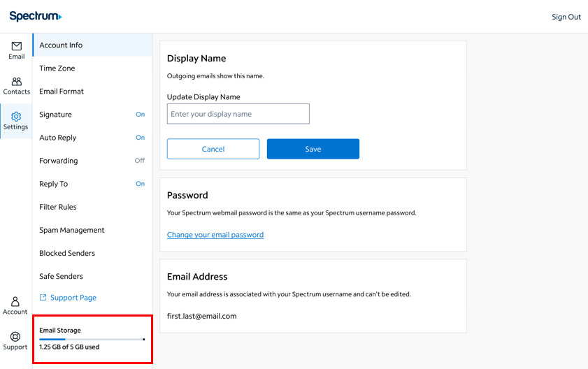The height and width of the screenshot is (369, 588).
Task: Open the Support lifebuoy icon
Action: click(x=15, y=337)
